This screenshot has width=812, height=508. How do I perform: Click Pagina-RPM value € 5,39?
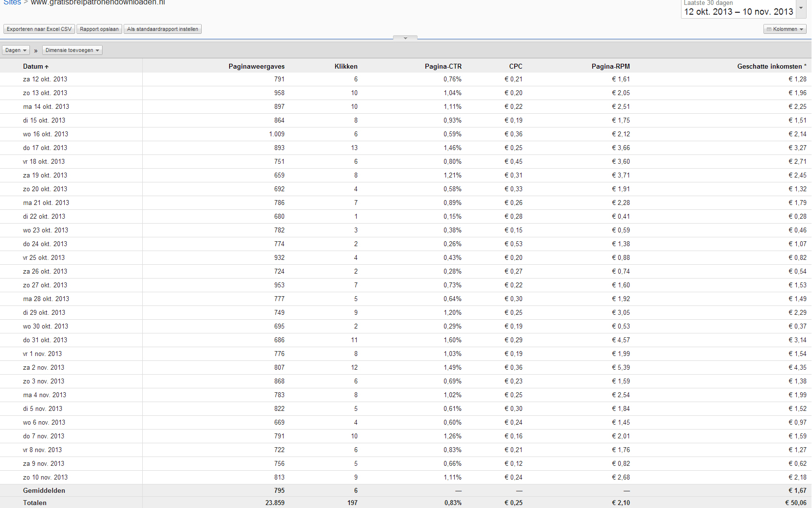621,367
